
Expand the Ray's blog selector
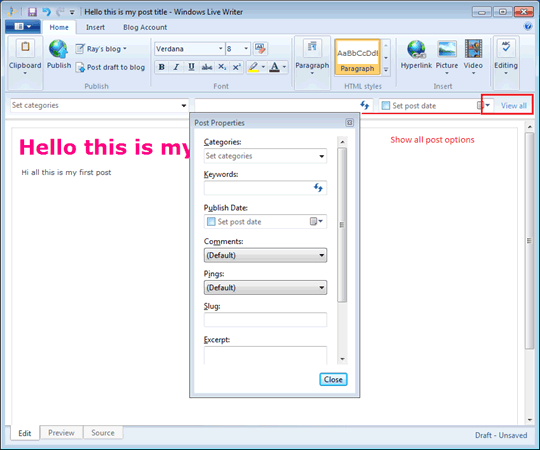[x=101, y=49]
